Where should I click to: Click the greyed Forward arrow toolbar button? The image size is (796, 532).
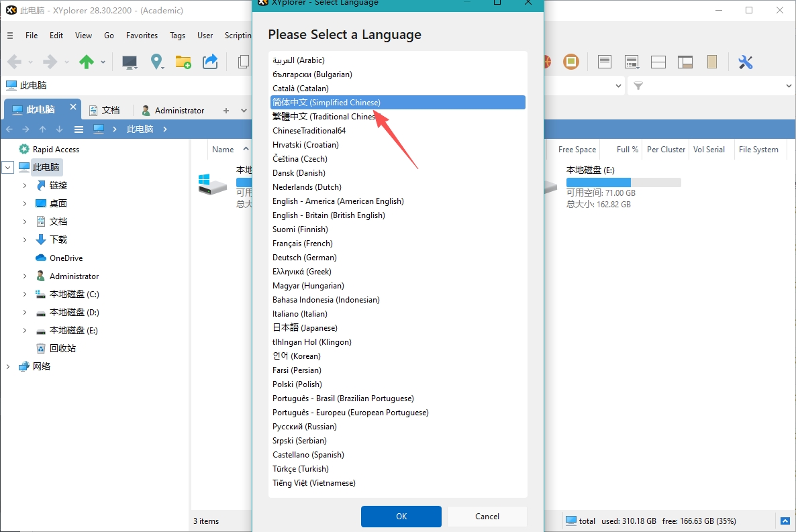click(x=50, y=62)
